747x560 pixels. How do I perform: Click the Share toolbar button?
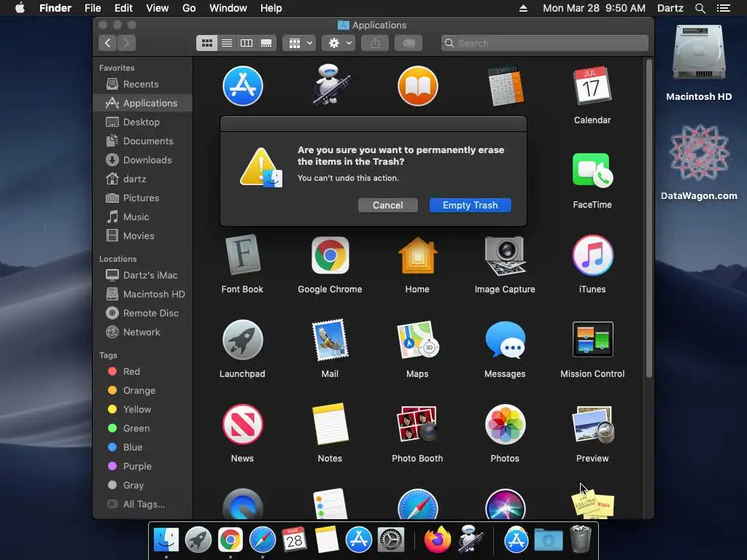[x=376, y=43]
